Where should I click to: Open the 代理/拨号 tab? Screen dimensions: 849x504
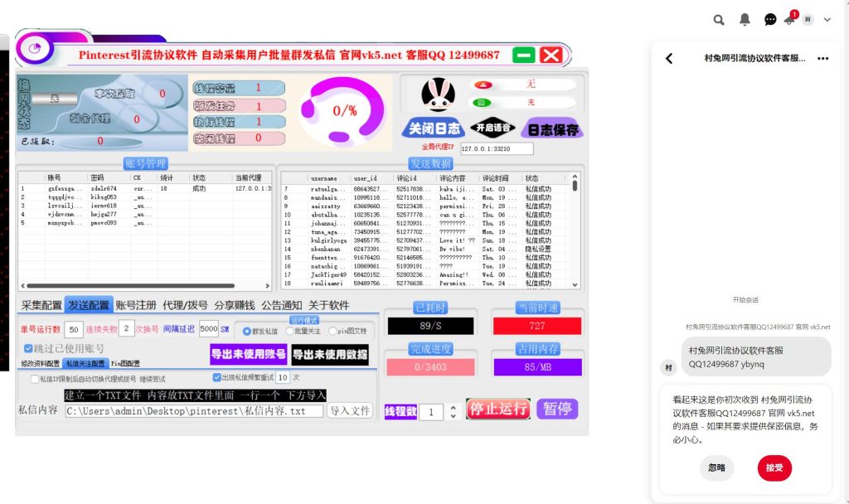(x=185, y=305)
